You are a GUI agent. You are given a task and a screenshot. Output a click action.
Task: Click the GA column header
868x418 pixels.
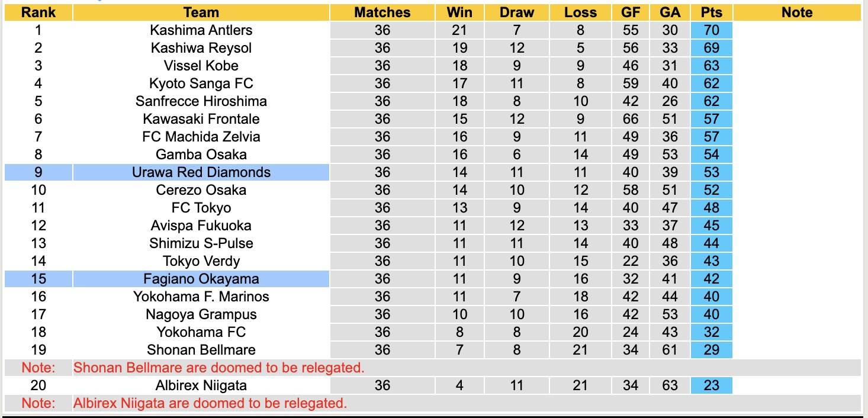coord(670,12)
